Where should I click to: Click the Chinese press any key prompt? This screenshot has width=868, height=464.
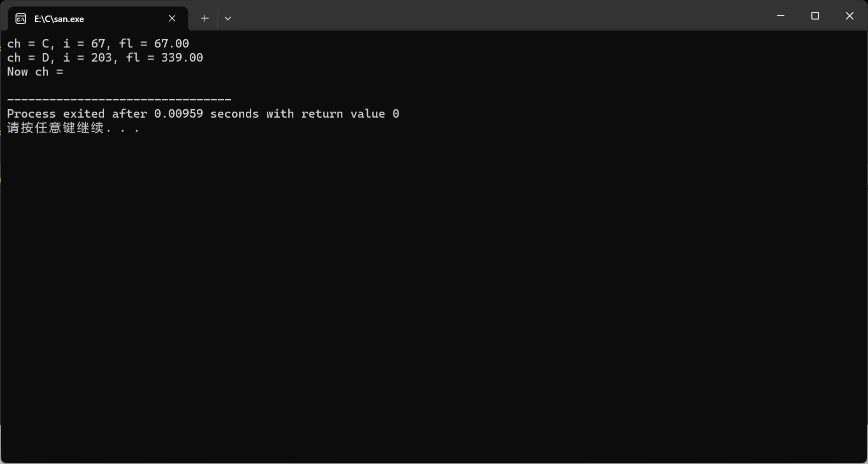tap(73, 128)
